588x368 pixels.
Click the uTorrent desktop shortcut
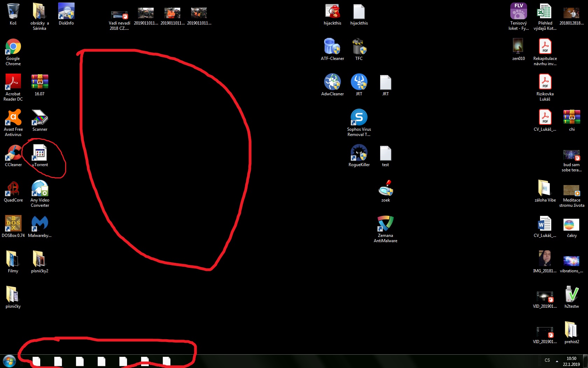tap(40, 154)
